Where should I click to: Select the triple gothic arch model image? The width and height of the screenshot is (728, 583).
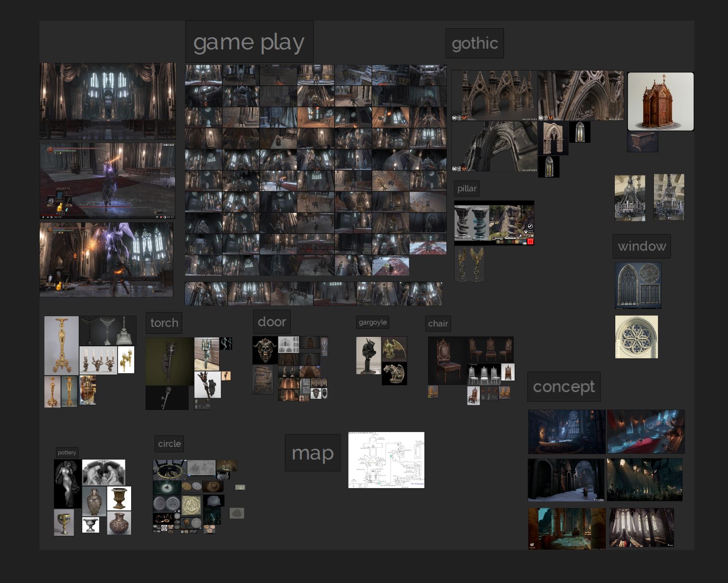tap(494, 96)
